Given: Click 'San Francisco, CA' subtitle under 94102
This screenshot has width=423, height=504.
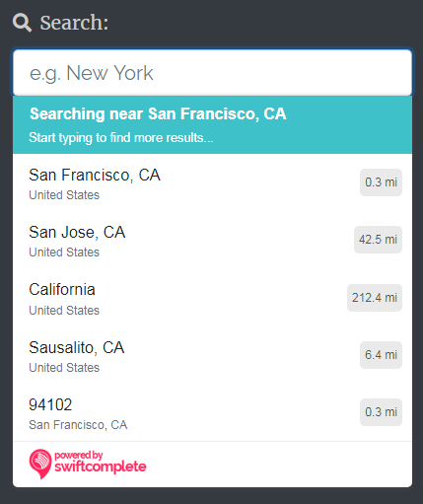Looking at the screenshot, I should [78, 425].
